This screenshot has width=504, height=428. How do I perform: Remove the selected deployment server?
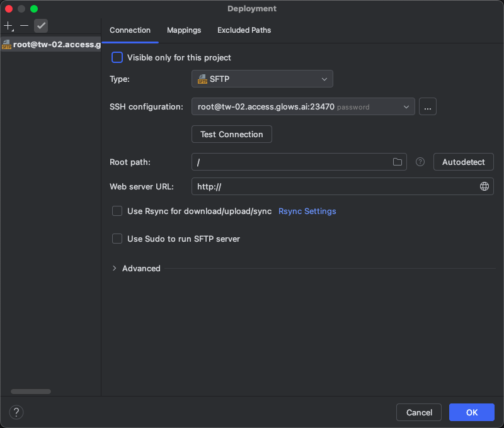tap(25, 26)
